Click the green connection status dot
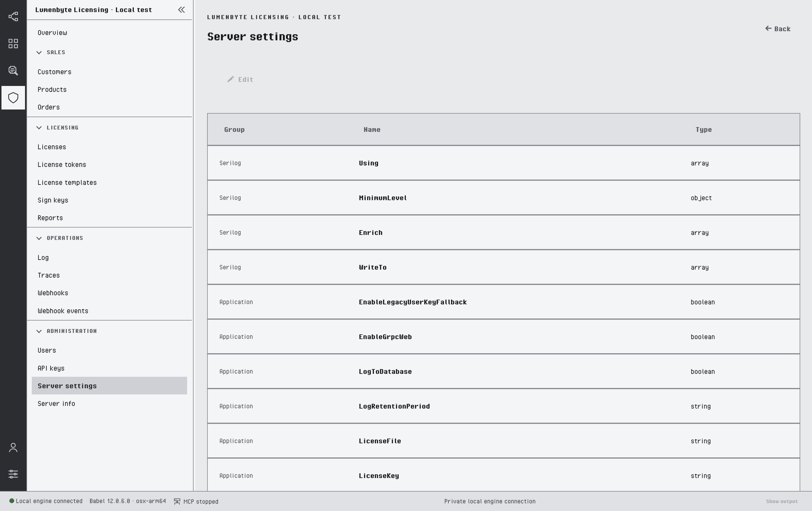Image resolution: width=812 pixels, height=511 pixels. [11, 501]
